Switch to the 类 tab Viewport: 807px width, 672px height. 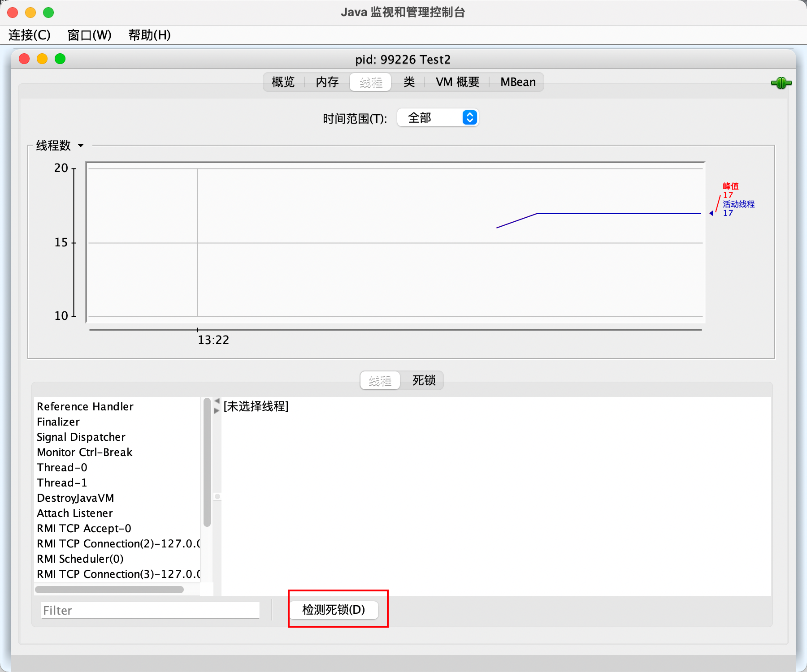pyautogui.click(x=409, y=82)
